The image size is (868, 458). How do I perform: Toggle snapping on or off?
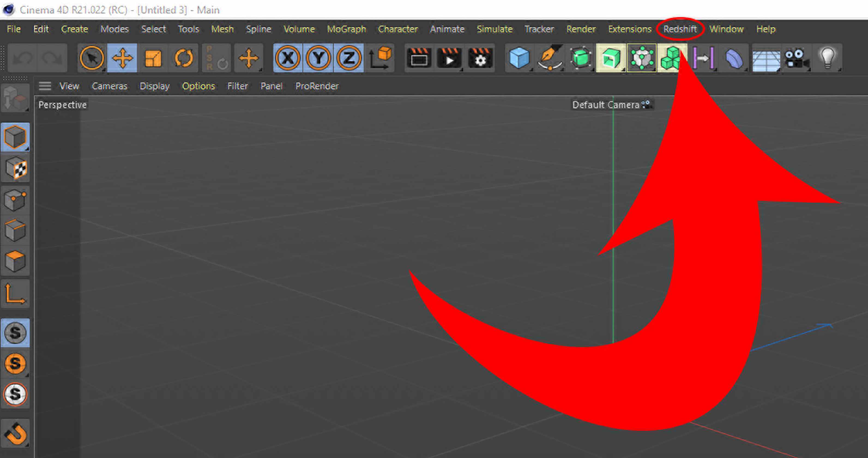click(x=15, y=333)
